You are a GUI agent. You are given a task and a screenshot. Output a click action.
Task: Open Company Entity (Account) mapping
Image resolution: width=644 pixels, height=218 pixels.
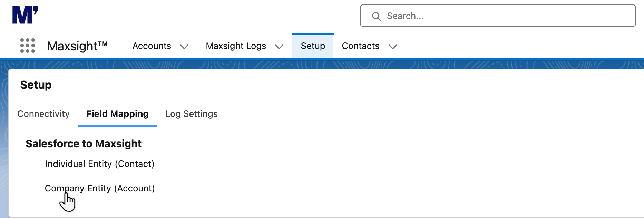[100, 188]
